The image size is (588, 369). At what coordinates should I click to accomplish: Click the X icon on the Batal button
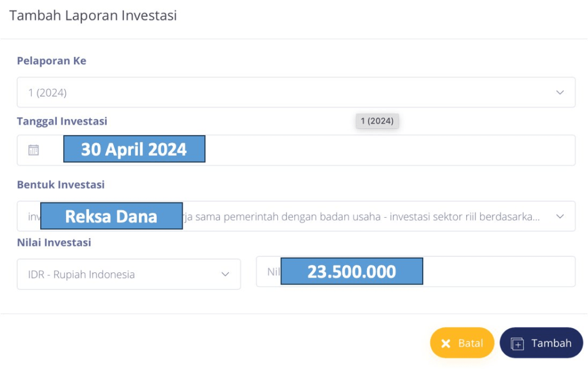click(x=446, y=344)
